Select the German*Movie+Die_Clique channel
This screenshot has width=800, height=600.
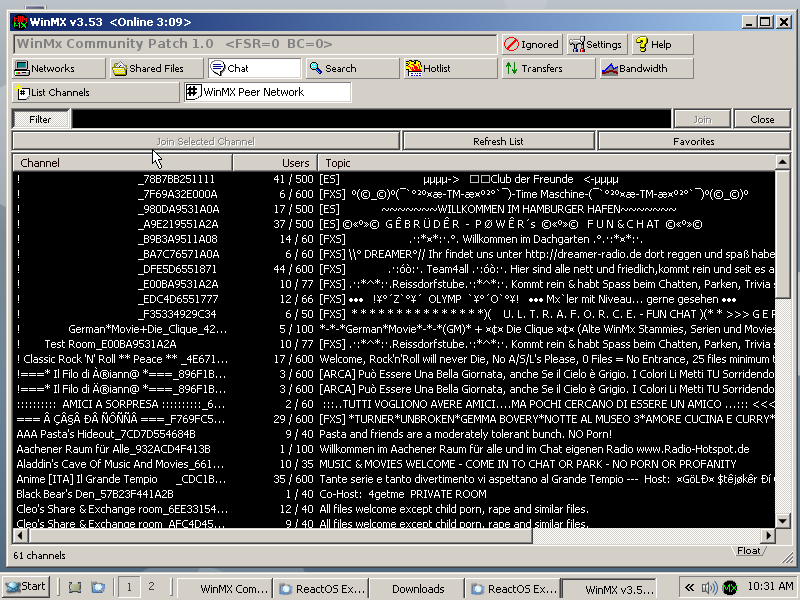394,329
